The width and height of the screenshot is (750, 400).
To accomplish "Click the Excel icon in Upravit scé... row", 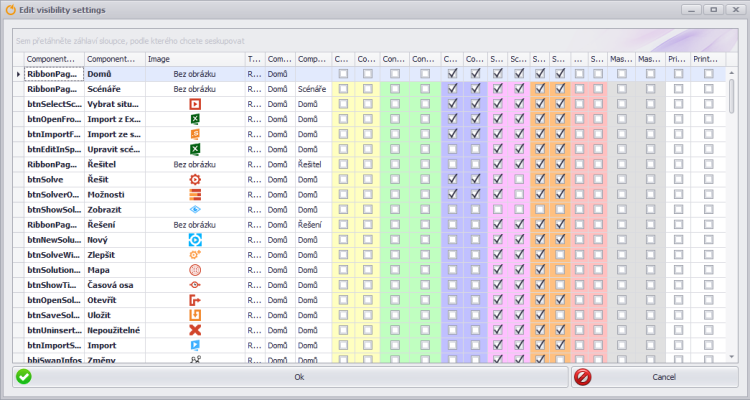I will [195, 149].
